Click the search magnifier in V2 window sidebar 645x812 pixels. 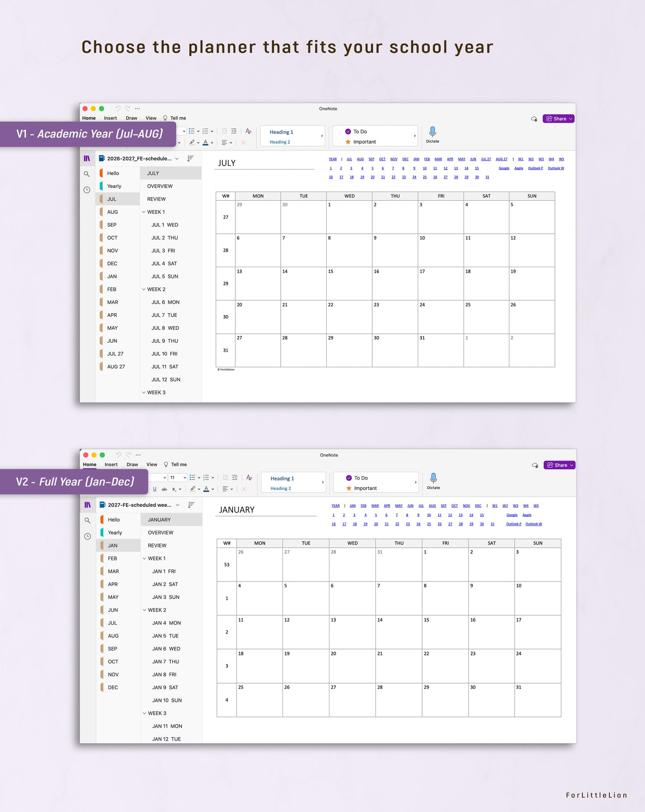(x=87, y=521)
